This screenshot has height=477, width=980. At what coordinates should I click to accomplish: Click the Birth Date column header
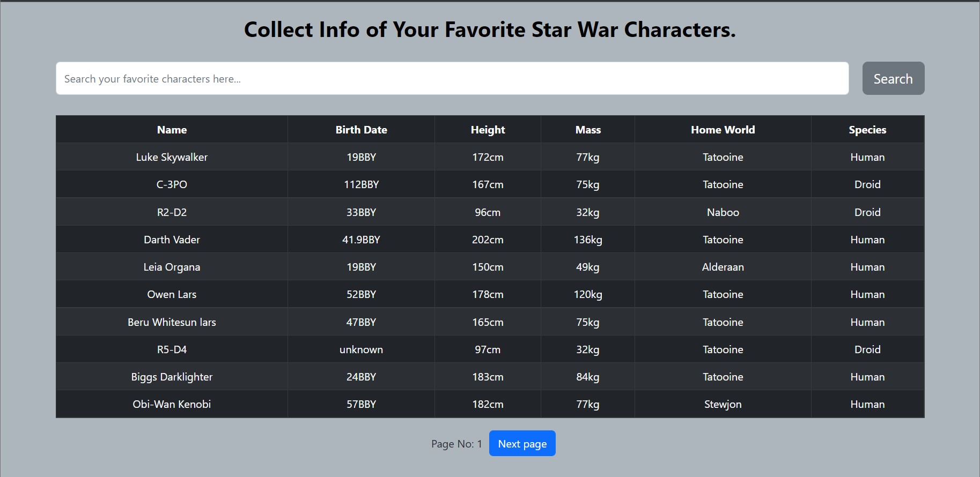(x=361, y=129)
